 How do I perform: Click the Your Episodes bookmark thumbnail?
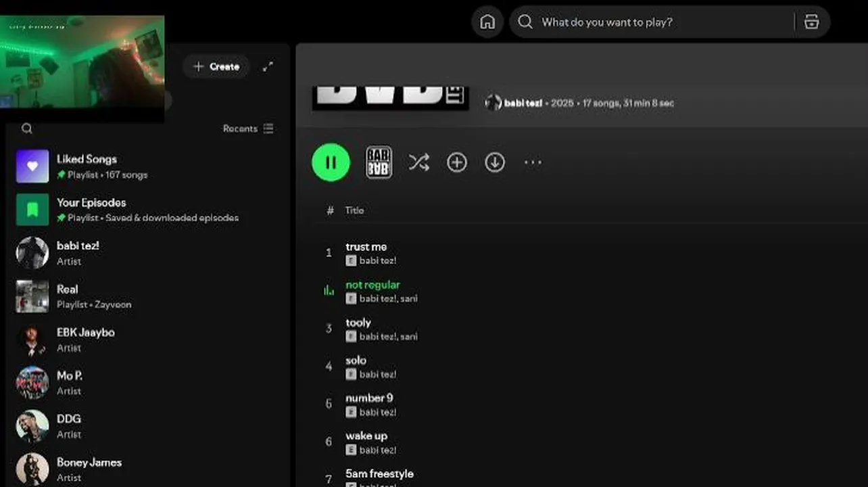click(x=32, y=210)
